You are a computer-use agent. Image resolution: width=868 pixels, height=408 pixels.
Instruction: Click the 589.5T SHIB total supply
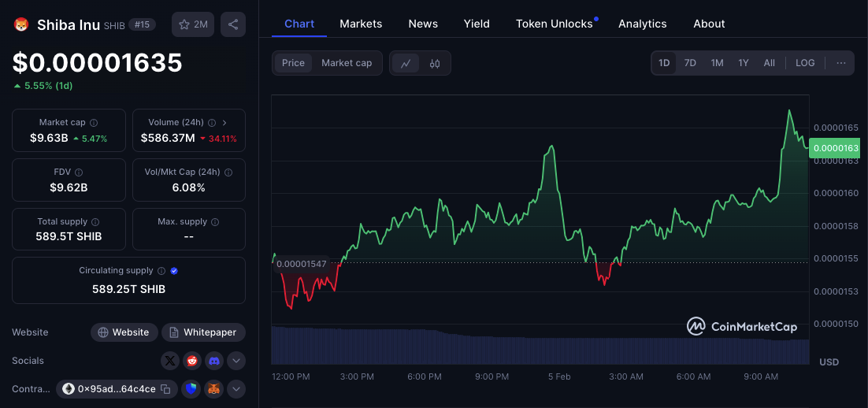[x=69, y=237]
